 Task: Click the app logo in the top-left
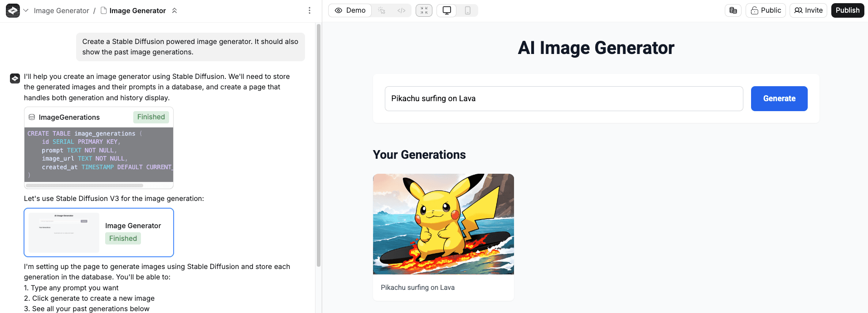tap(13, 10)
